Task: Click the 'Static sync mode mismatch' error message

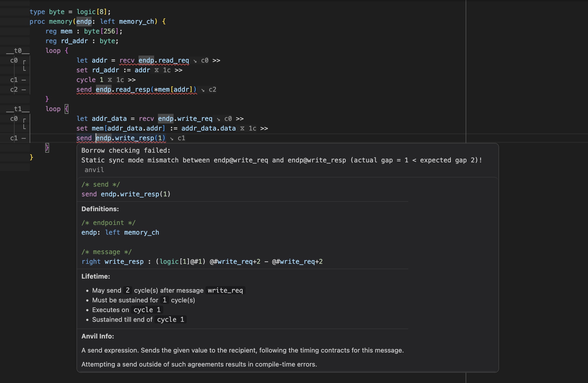Action: pyautogui.click(x=282, y=160)
